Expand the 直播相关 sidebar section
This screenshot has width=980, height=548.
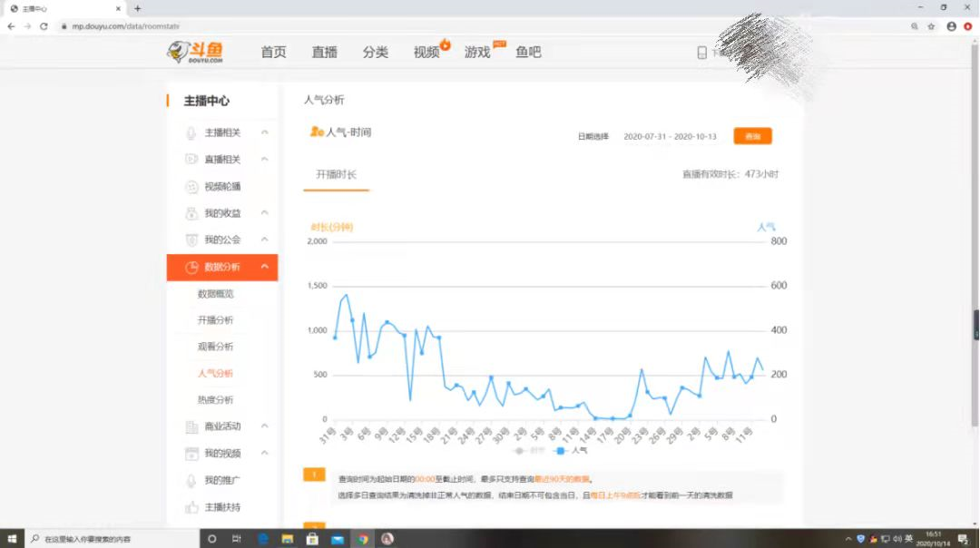tap(265, 159)
